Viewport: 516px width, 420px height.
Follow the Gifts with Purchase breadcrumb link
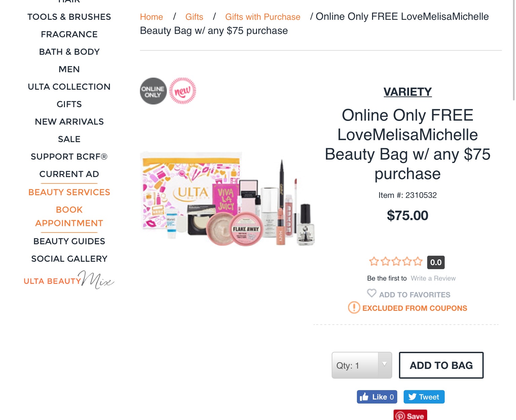(x=263, y=17)
